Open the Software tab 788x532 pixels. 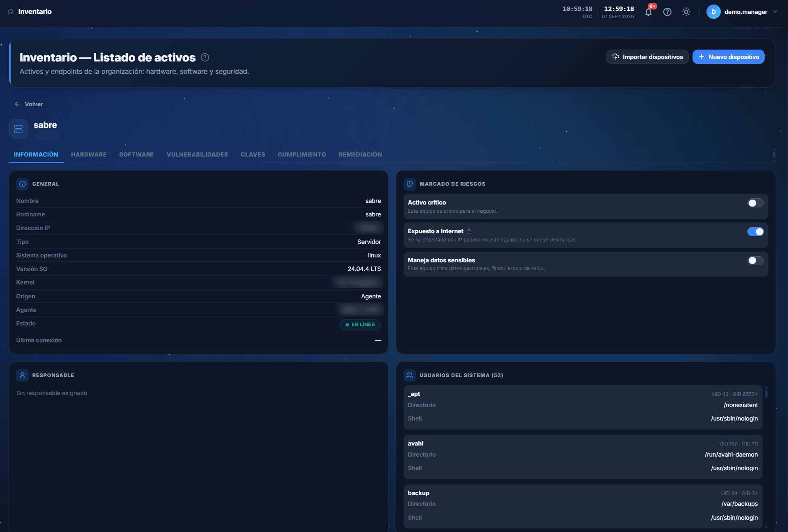pos(136,155)
